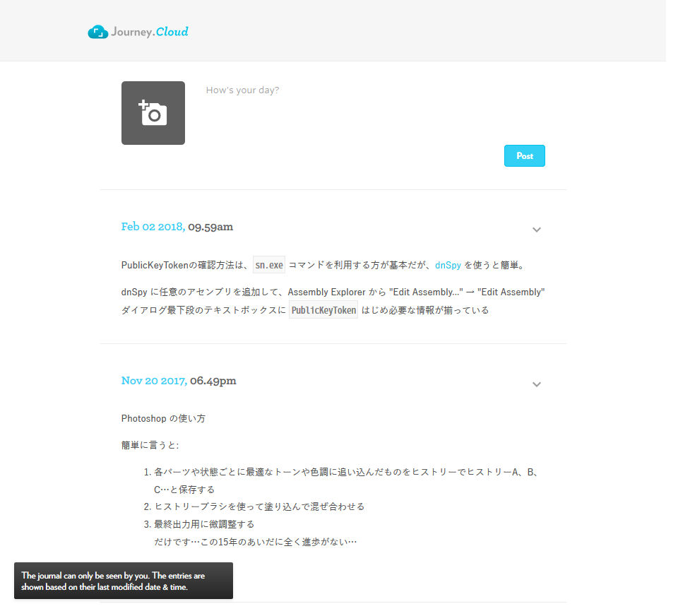
Task: Click the camera icon to add a photo
Action: pos(153,112)
